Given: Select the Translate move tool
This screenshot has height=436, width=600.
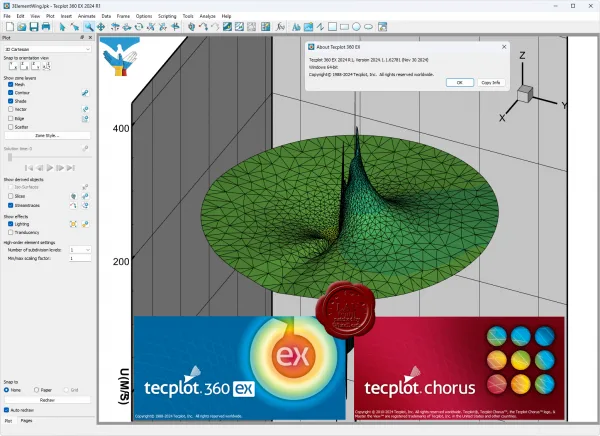Looking at the screenshot, I should [101, 26].
